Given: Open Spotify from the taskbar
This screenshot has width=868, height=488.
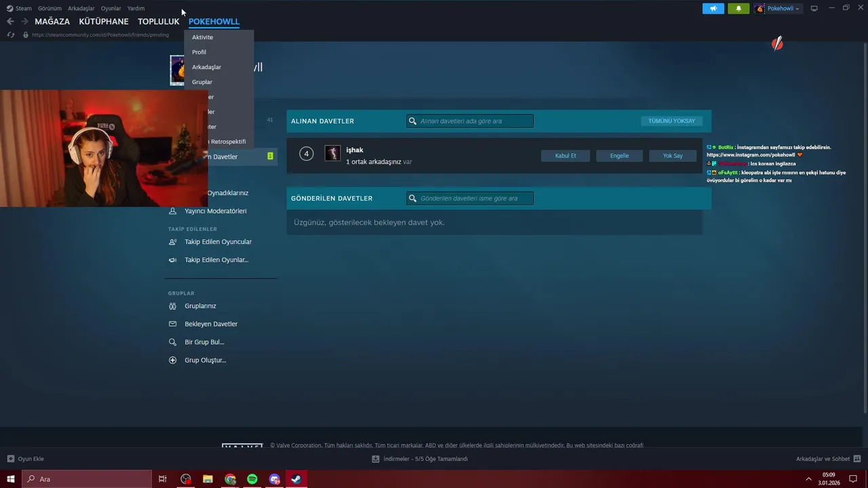Looking at the screenshot, I should point(252,479).
